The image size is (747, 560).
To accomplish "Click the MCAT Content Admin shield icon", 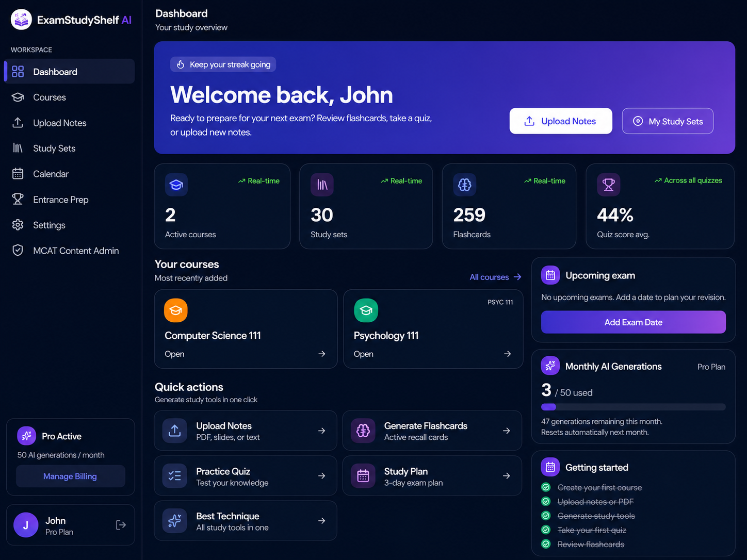I will [x=18, y=251].
